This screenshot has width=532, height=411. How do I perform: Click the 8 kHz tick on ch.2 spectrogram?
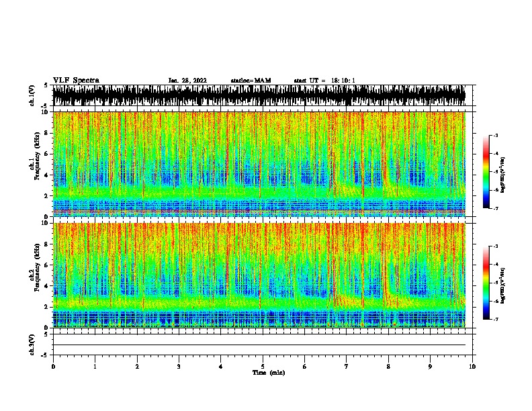[46, 244]
